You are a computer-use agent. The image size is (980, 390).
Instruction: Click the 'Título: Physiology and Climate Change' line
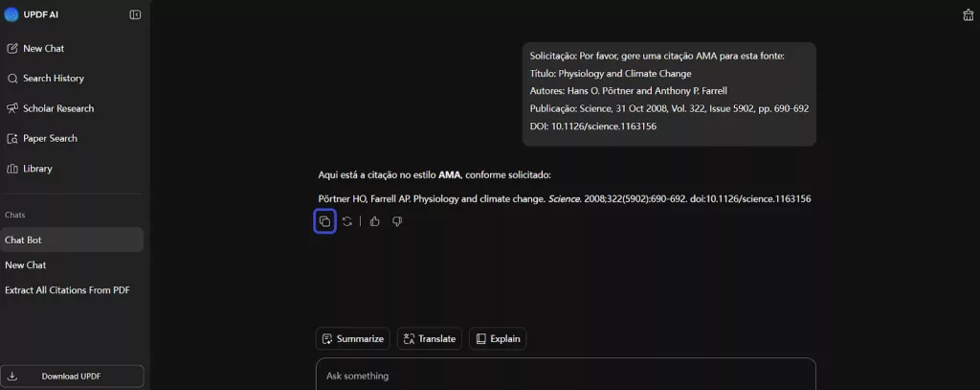coord(611,73)
